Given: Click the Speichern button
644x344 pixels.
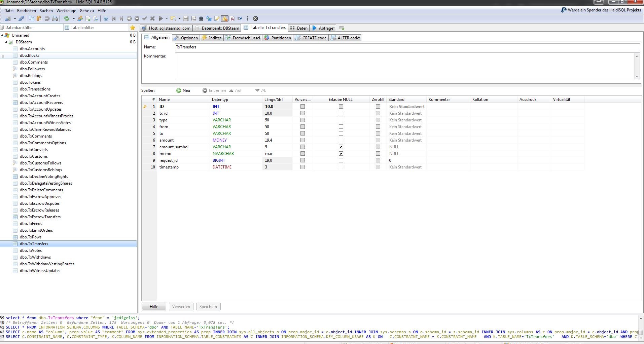Looking at the screenshot, I should [x=208, y=307].
